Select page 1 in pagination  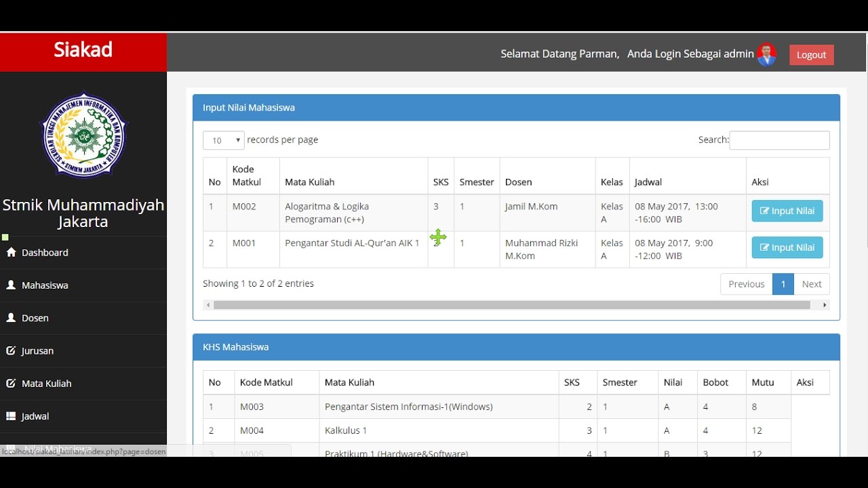(783, 284)
